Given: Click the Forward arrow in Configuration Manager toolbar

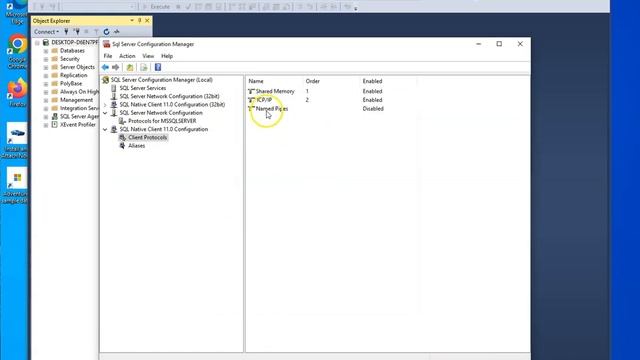Looking at the screenshot, I should click(116, 67).
